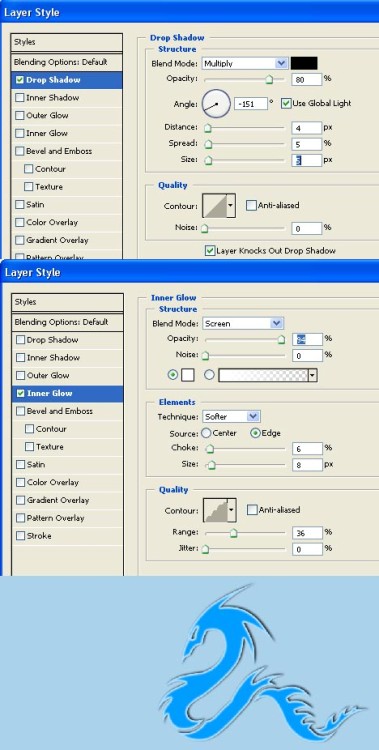Click the white Inner Glow color swatch

pyautogui.click(x=188, y=375)
